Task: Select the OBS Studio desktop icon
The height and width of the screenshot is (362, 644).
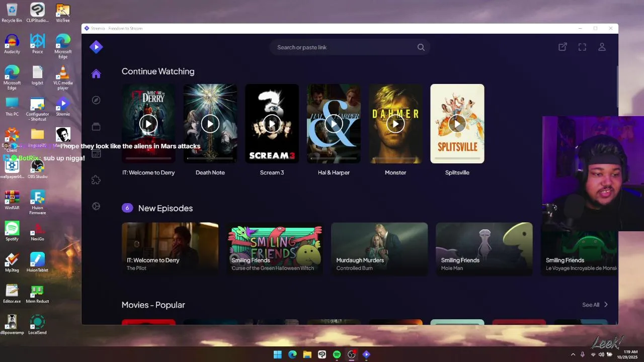Action: [37, 169]
